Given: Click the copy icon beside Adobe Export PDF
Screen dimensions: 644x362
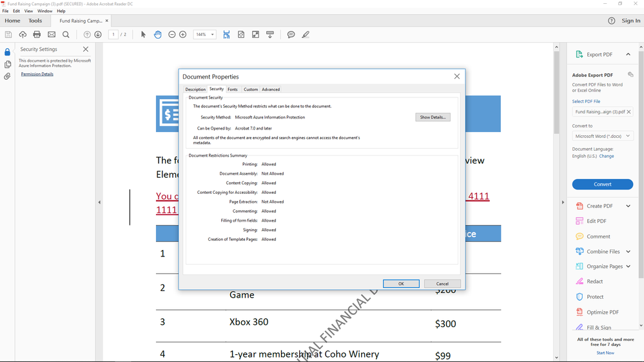Looking at the screenshot, I should (x=630, y=74).
